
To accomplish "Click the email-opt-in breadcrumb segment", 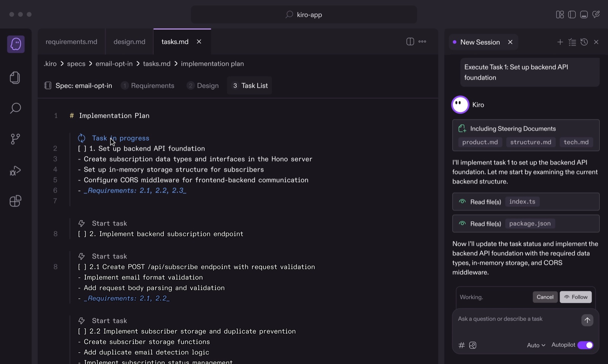I will tap(114, 64).
